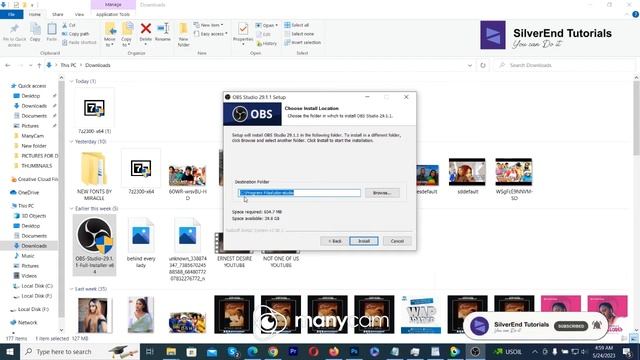
Task: Click This PC in address breadcrumb
Action: pyautogui.click(x=68, y=65)
